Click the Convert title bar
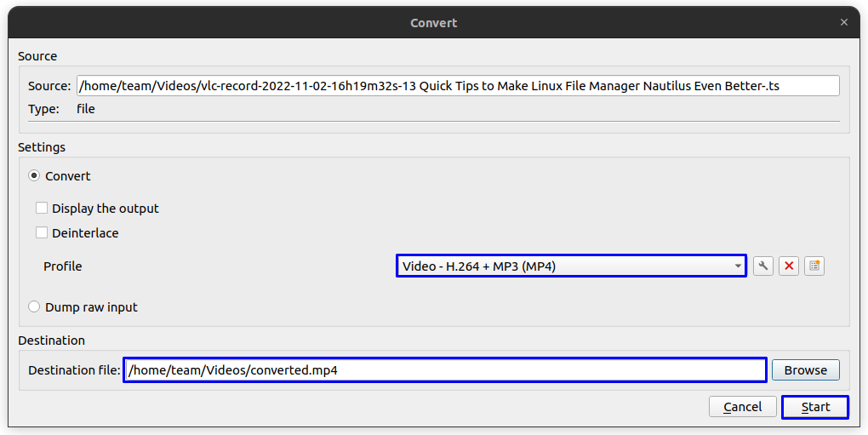Viewport: 868px width, 435px height. click(x=433, y=23)
